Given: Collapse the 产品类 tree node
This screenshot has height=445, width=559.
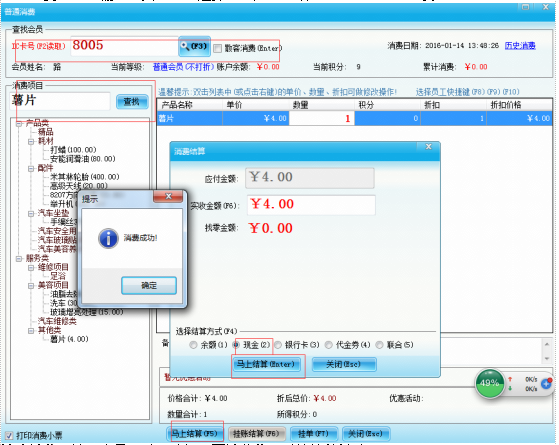Looking at the screenshot, I should (19, 124).
